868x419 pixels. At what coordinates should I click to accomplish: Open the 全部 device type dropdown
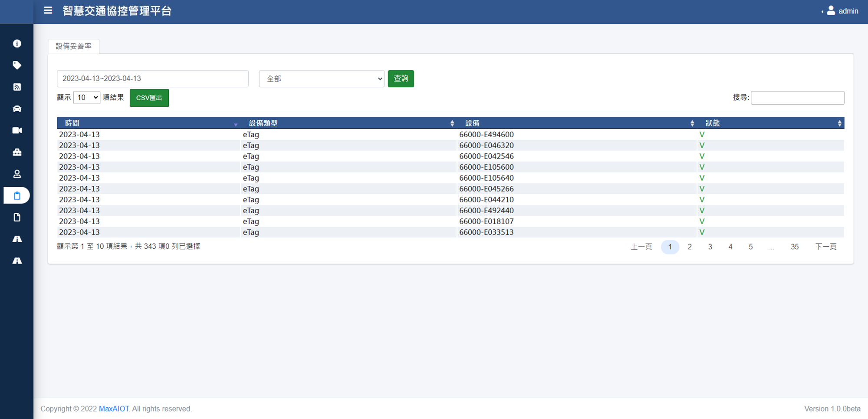pos(322,79)
